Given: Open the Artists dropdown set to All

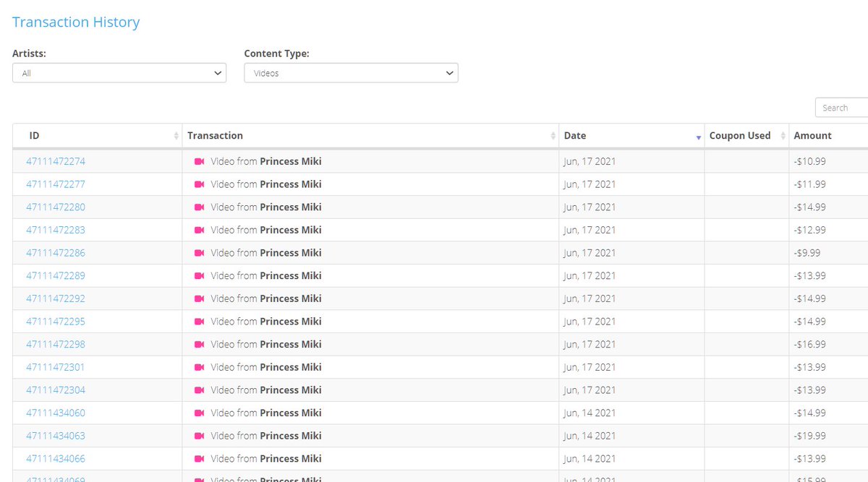Looking at the screenshot, I should [x=119, y=73].
